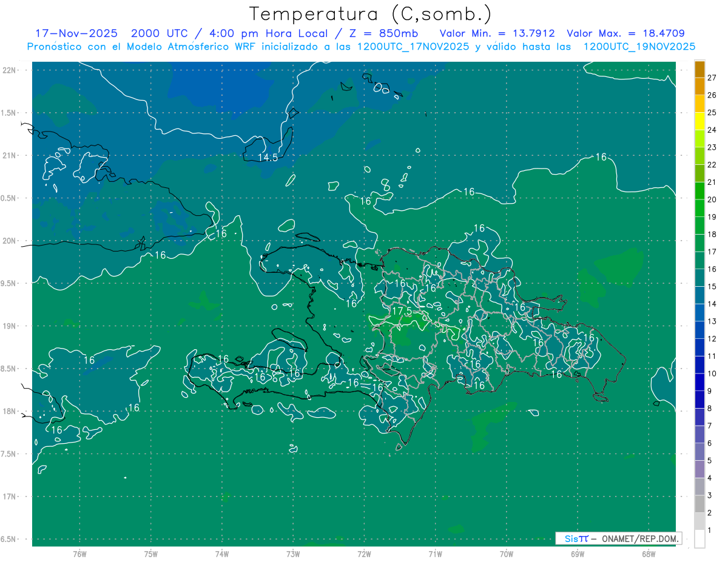Image resolution: width=728 pixels, height=562 pixels.
Task: Click the 'Z = 850mb' pressure level text
Action: click(389, 33)
